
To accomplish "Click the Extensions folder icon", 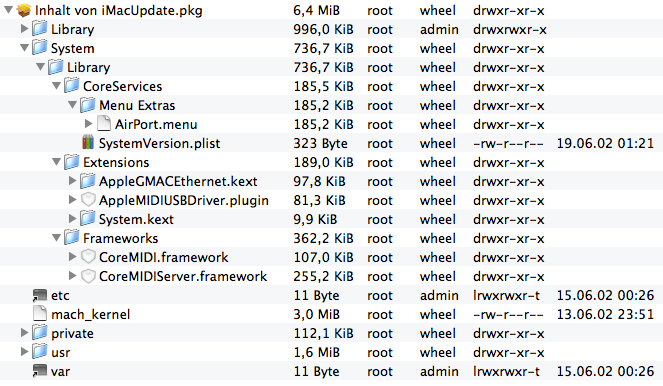I will (72, 162).
